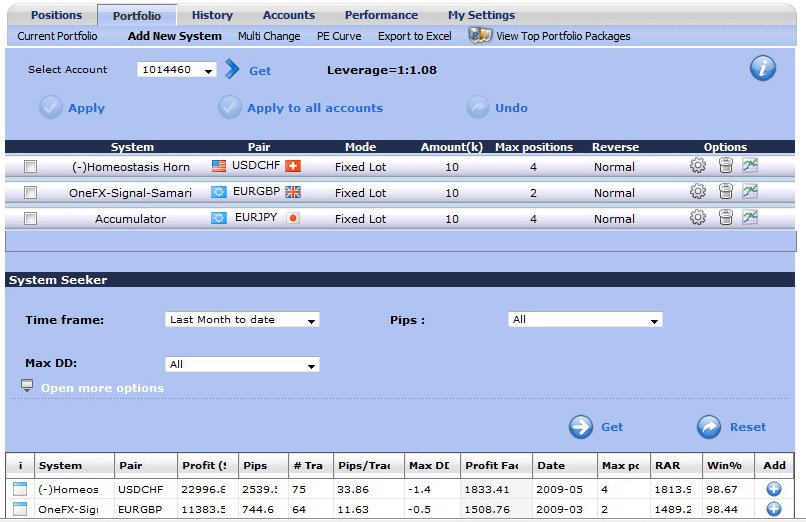The height and width of the screenshot is (522, 806).
Task: Click Apply to all accounts link
Action: pyautogui.click(x=315, y=108)
